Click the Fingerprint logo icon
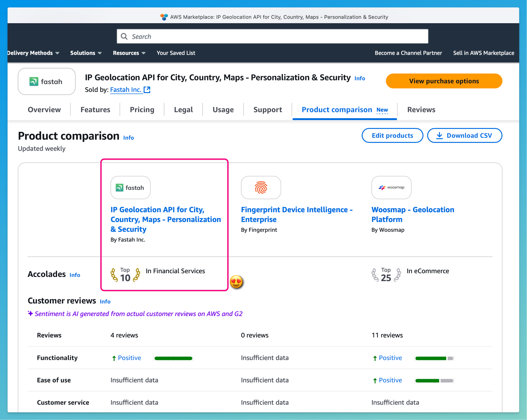The width and height of the screenshot is (527, 420). coord(261,187)
